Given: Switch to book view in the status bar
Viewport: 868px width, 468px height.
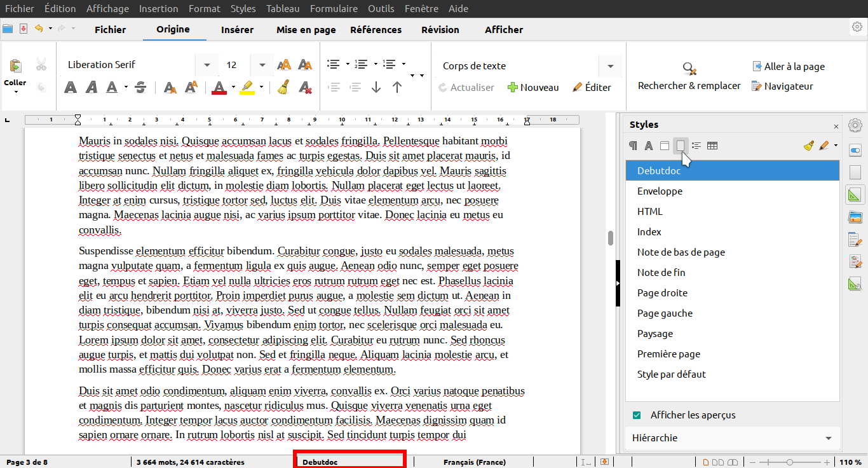Looking at the screenshot, I should (x=732, y=462).
